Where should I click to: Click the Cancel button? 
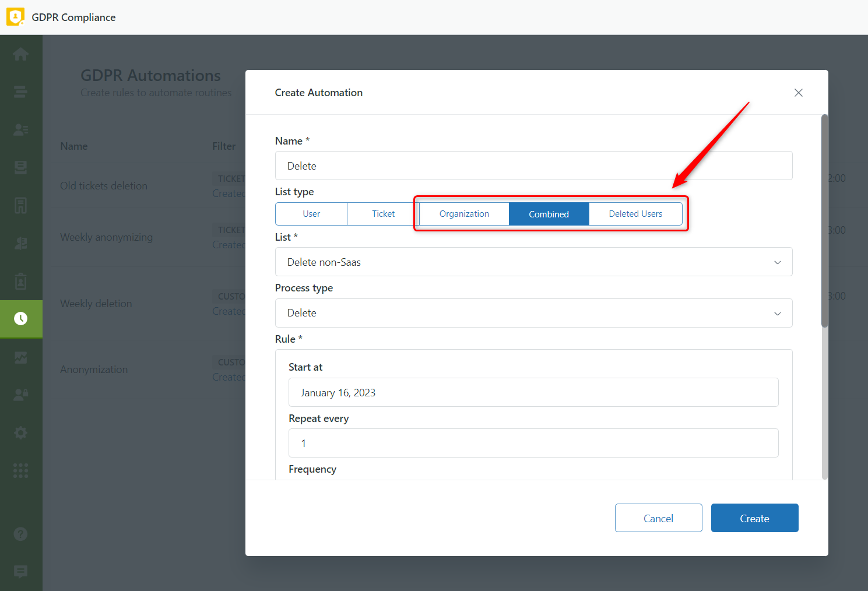point(658,518)
